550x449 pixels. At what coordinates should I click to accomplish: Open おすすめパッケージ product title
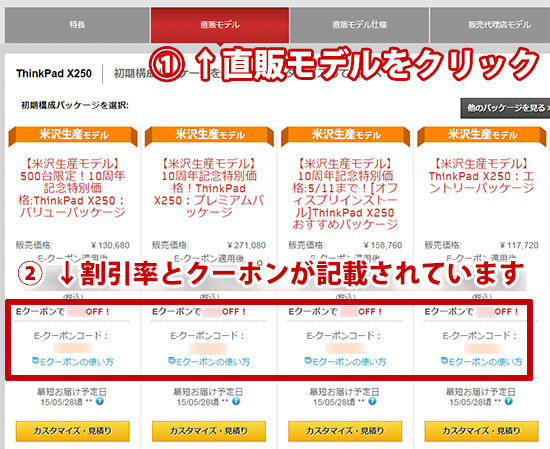346,194
